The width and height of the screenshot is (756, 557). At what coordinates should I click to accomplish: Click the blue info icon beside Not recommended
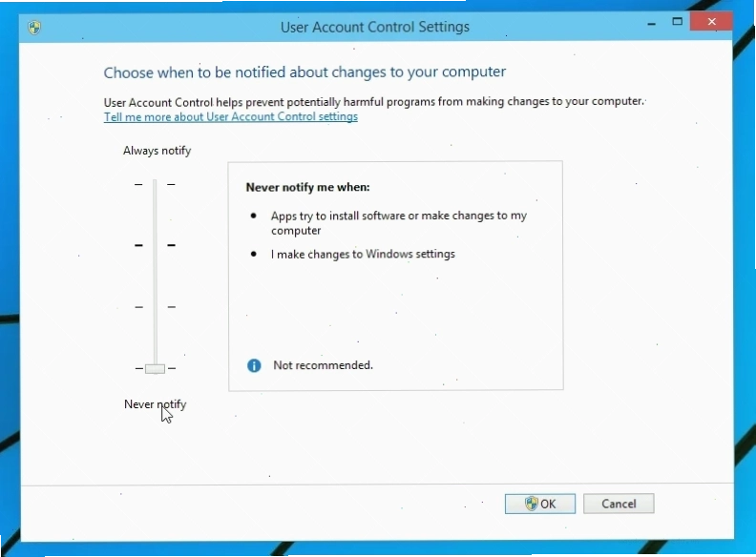pos(254,365)
